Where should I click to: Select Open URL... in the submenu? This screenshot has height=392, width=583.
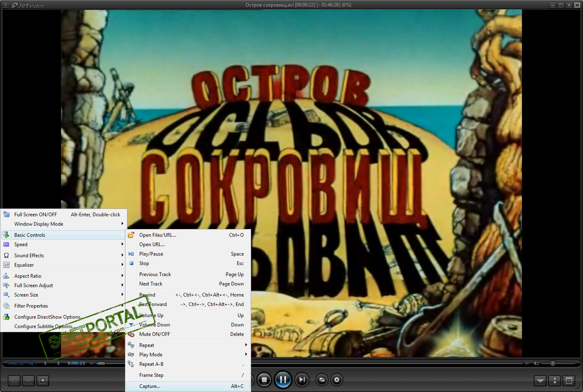(188, 245)
